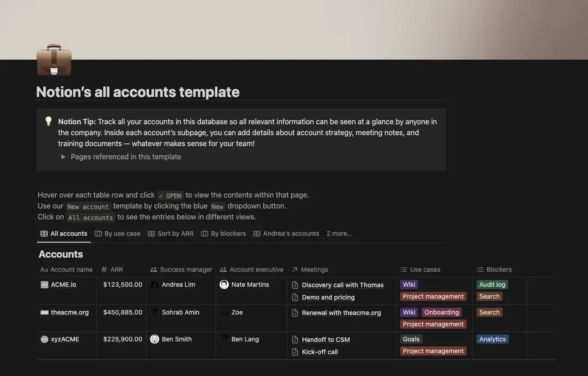Click the Notion's all accounts template title
588x376 pixels.
[x=138, y=92]
